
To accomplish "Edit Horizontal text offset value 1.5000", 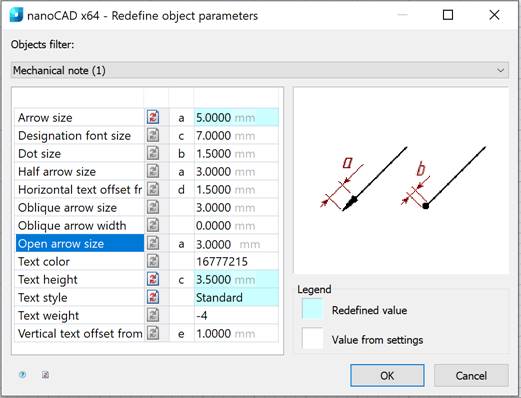I will tap(236, 189).
